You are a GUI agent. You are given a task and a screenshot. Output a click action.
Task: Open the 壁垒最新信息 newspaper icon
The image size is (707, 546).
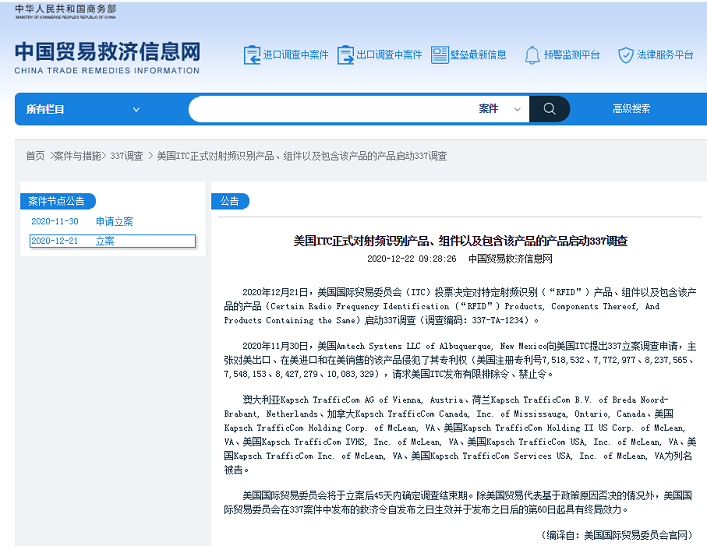coord(440,55)
